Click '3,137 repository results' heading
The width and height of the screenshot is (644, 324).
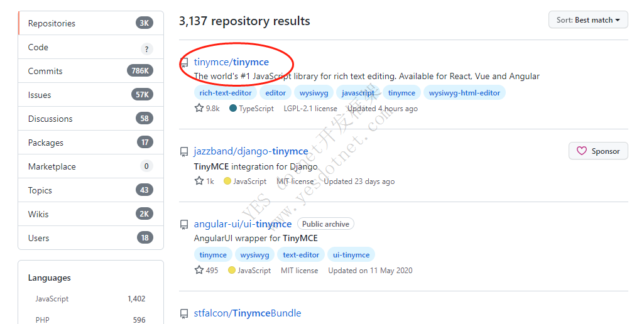(x=244, y=21)
